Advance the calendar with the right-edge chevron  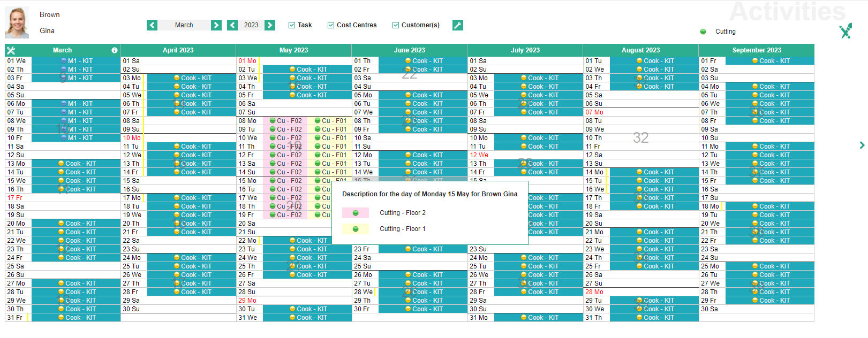click(862, 145)
